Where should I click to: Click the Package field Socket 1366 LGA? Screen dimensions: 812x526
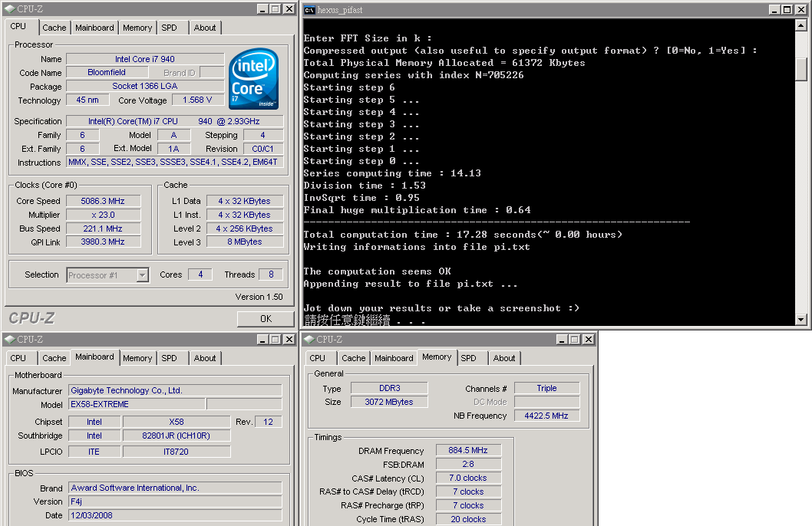point(145,86)
